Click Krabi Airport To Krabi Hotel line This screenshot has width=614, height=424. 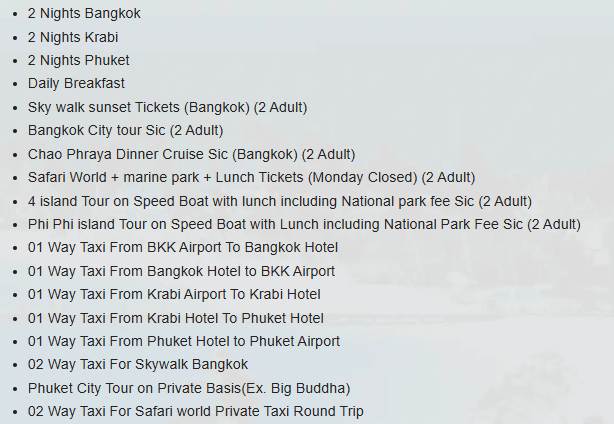[174, 294]
